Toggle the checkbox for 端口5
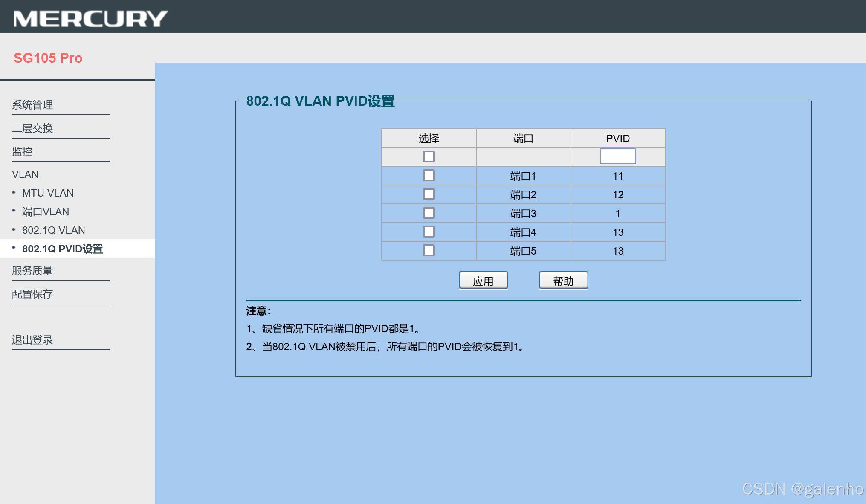This screenshot has width=866, height=504. click(429, 250)
